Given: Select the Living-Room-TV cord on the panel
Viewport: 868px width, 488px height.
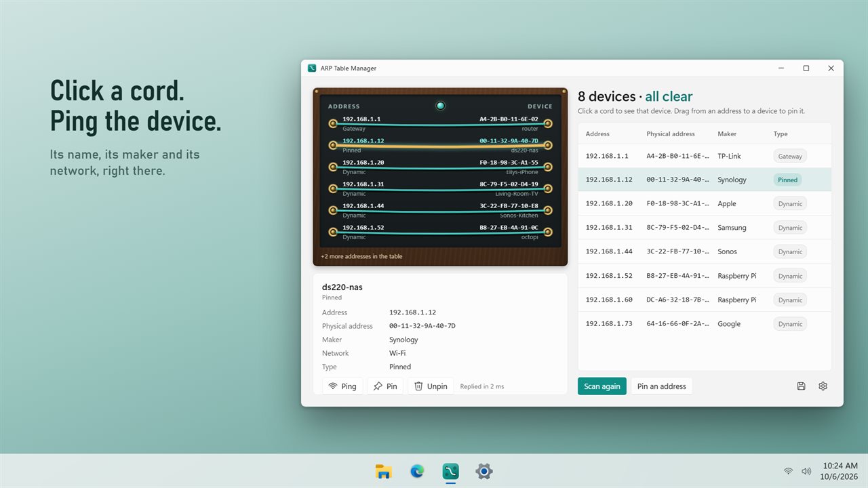Looking at the screenshot, I should pyautogui.click(x=440, y=188).
